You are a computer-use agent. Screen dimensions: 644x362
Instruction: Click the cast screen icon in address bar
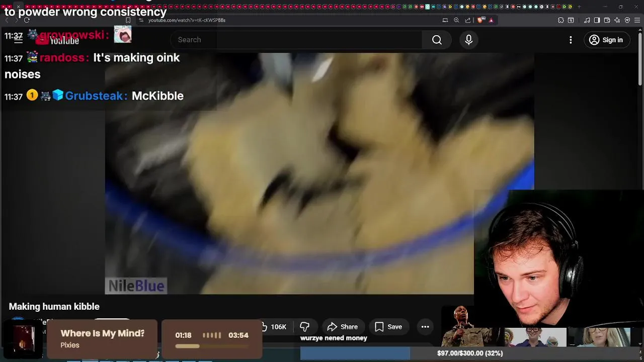click(x=445, y=20)
